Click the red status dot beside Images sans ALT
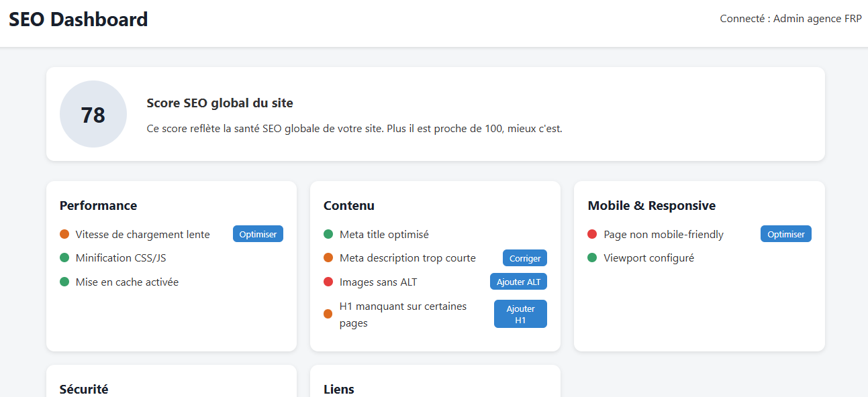Image resolution: width=868 pixels, height=397 pixels. point(328,282)
